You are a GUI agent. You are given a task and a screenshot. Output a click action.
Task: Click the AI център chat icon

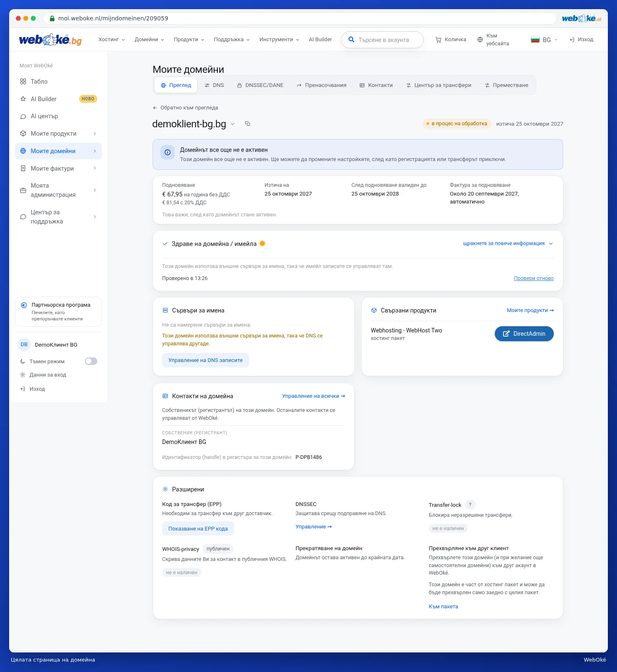coord(23,117)
